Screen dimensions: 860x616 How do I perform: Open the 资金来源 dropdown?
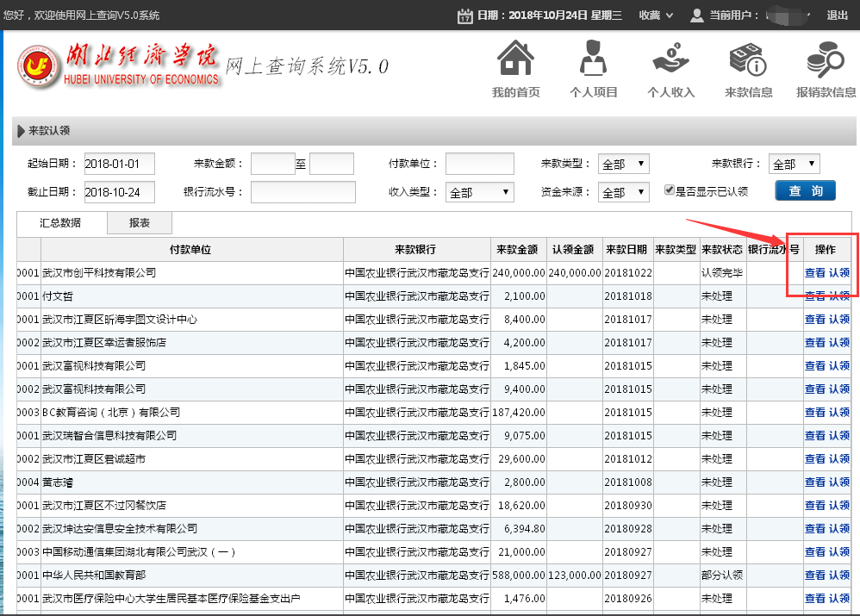point(624,192)
